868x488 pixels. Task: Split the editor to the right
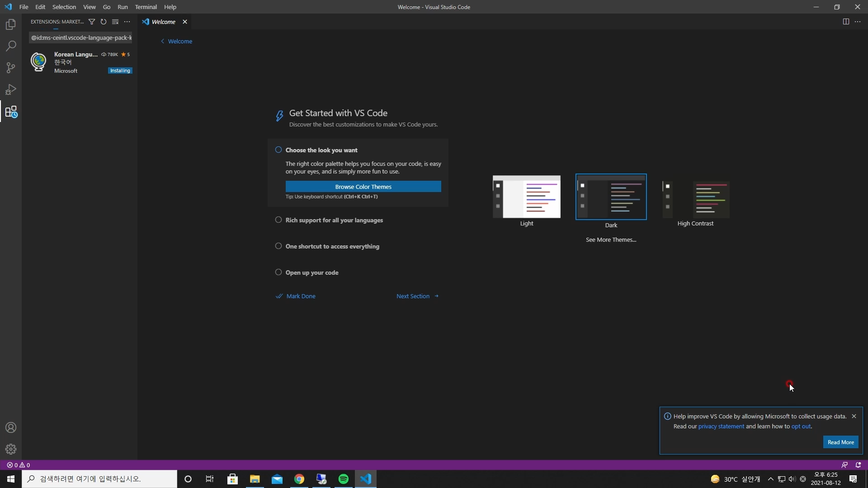(846, 22)
